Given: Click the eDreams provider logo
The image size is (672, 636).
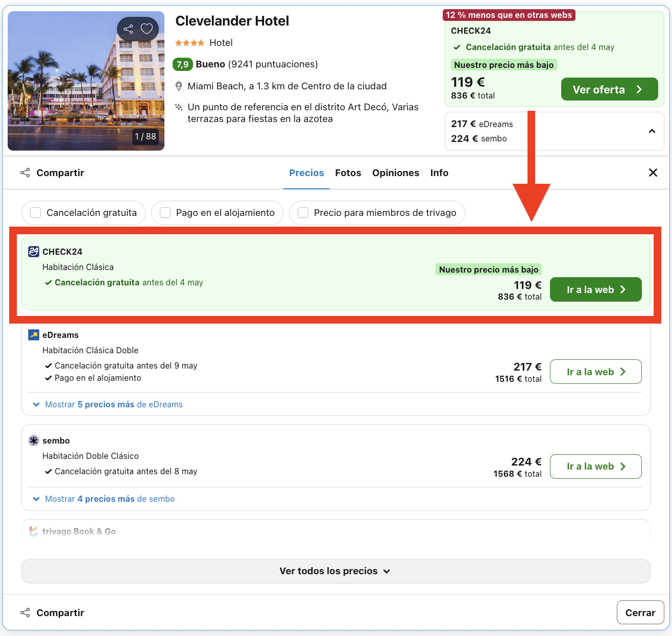Looking at the screenshot, I should tap(33, 335).
